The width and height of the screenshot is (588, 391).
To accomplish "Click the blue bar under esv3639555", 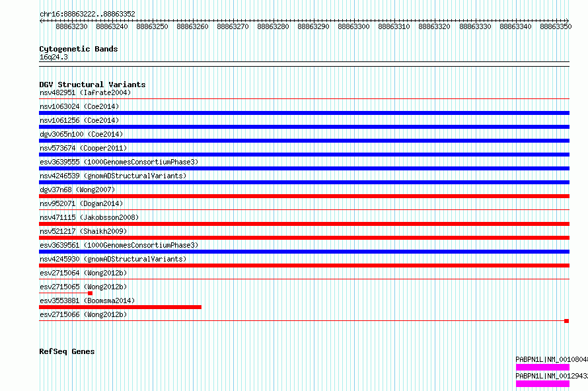I will [304, 168].
